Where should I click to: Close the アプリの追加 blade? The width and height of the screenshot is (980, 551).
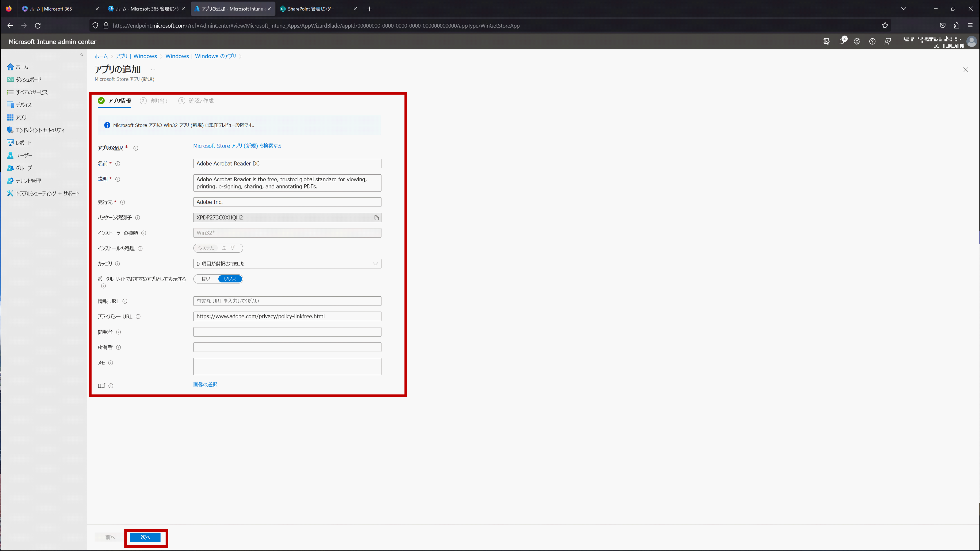click(x=965, y=70)
